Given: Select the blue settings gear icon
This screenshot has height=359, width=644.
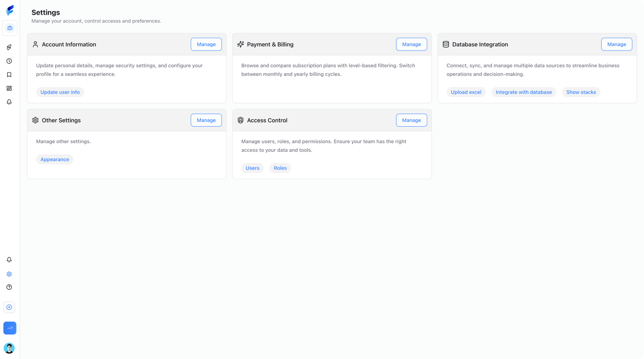Looking at the screenshot, I should 9,274.
